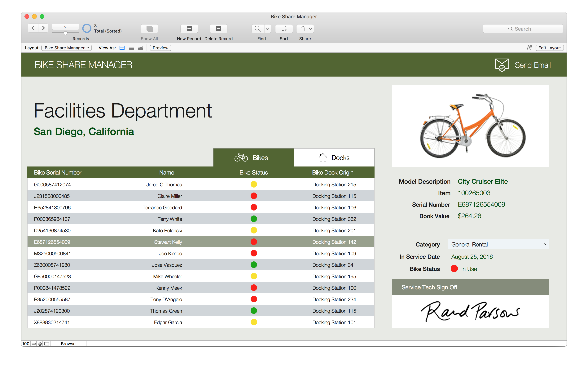
Task: Click the Share icon in toolbar
Action: (x=302, y=29)
